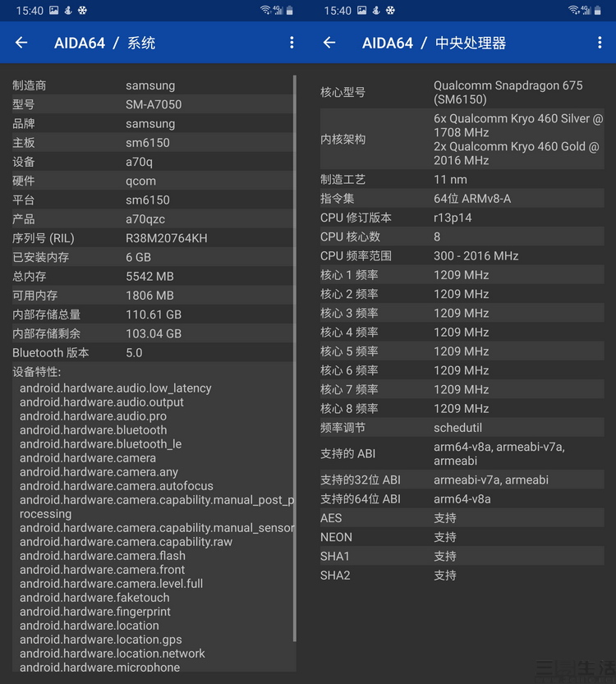This screenshot has width=616, height=684.
Task: Tap the snowflake icon in left status bar
Action: (82, 10)
